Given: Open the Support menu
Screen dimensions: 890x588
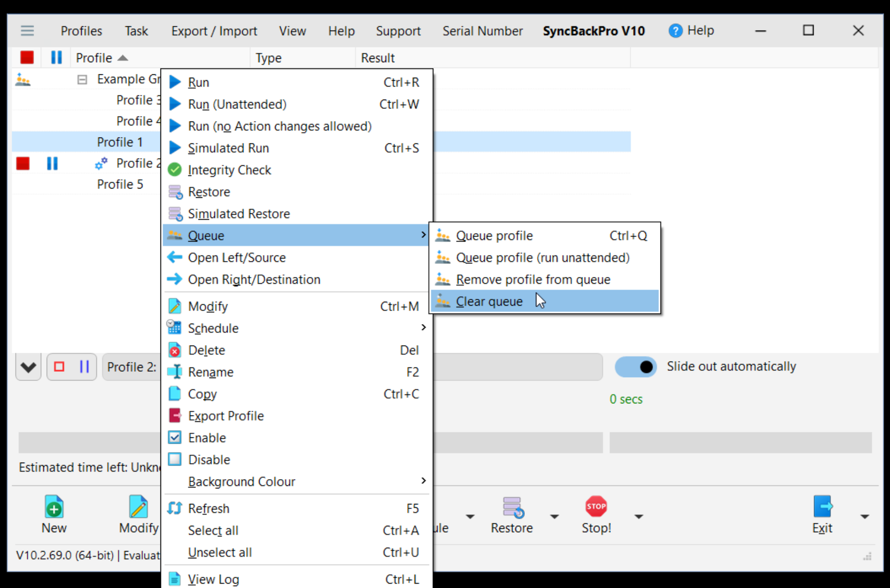Looking at the screenshot, I should coord(398,31).
